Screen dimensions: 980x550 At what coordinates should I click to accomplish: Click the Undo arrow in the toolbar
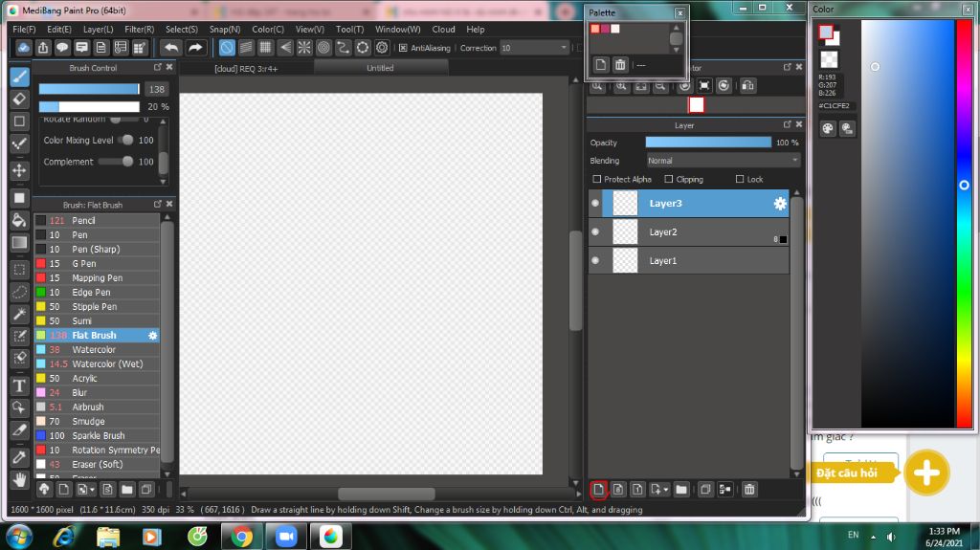point(170,48)
